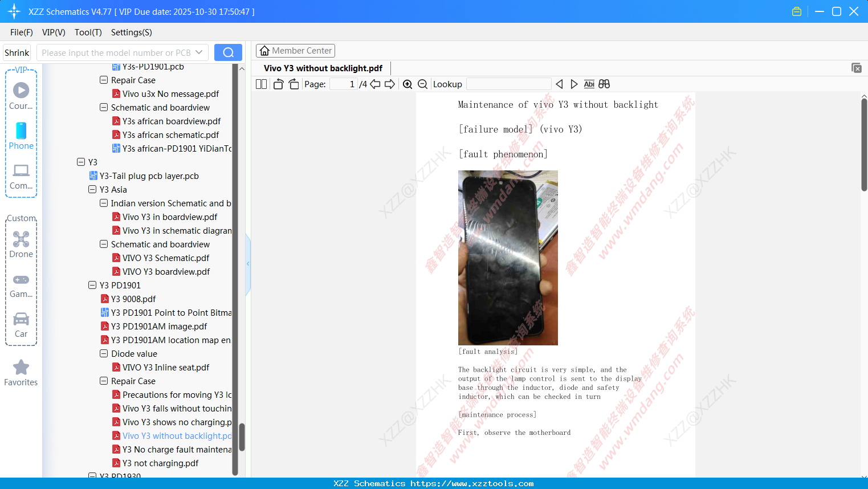Click the faulty phone photo in document
The image size is (868, 489).
click(x=508, y=258)
